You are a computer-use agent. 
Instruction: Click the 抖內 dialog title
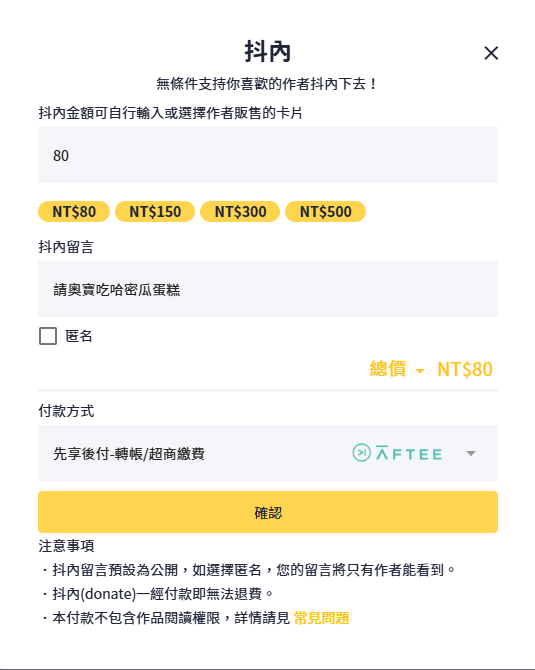click(x=268, y=52)
